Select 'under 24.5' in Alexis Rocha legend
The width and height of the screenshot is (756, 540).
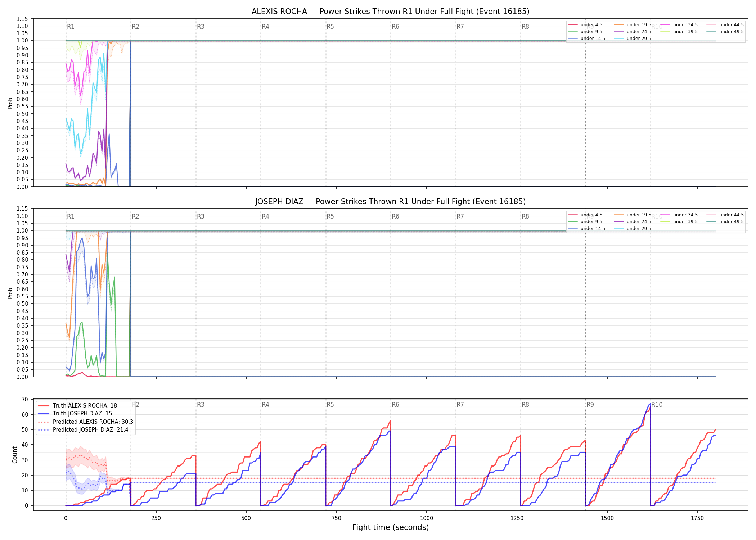pos(633,32)
